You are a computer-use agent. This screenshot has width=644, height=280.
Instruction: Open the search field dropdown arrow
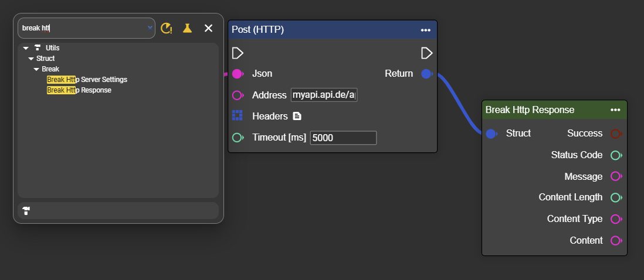150,28
